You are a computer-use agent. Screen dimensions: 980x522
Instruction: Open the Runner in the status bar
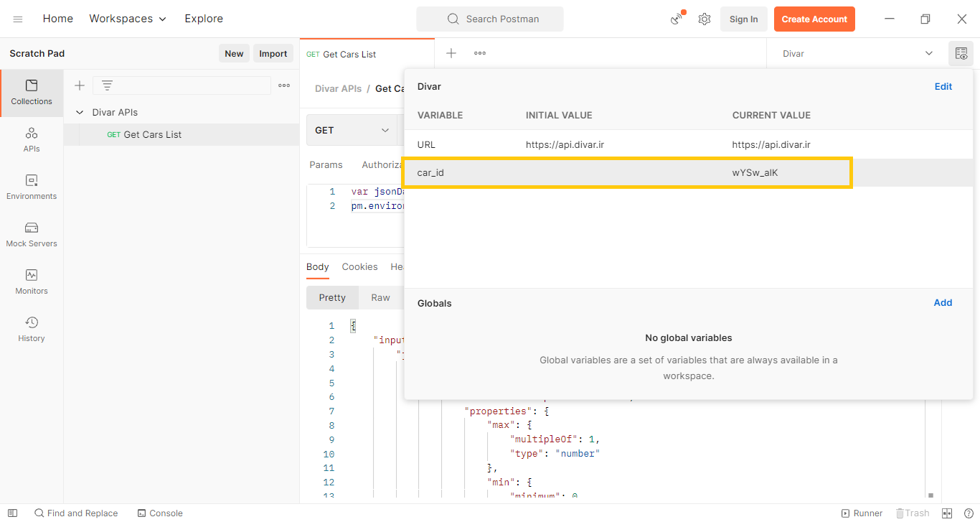[x=862, y=513]
